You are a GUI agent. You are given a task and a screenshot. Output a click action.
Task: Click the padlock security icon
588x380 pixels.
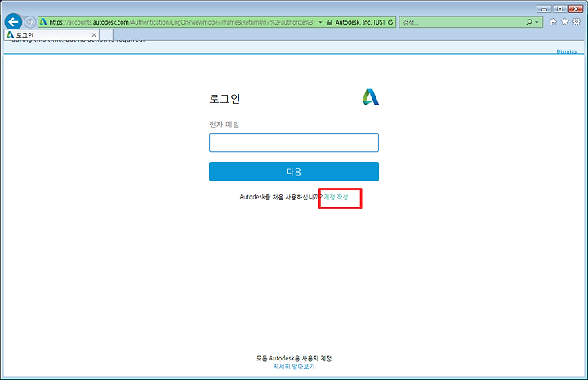coord(330,23)
